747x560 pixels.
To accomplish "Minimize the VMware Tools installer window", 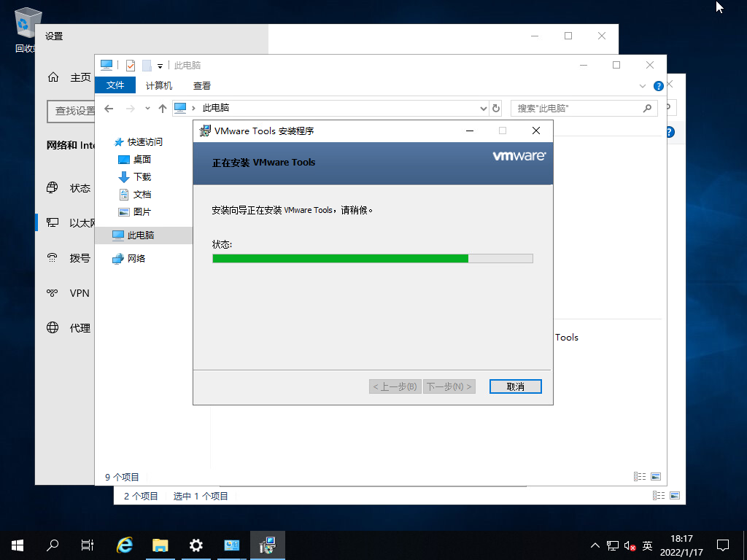I will 470,131.
